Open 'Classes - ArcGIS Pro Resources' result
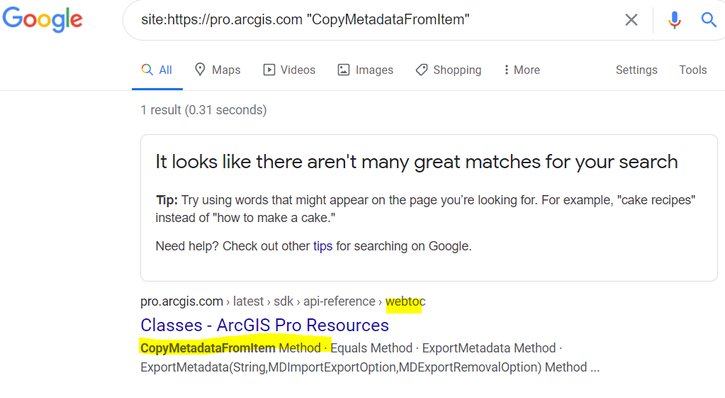The image size is (725, 398). click(264, 325)
